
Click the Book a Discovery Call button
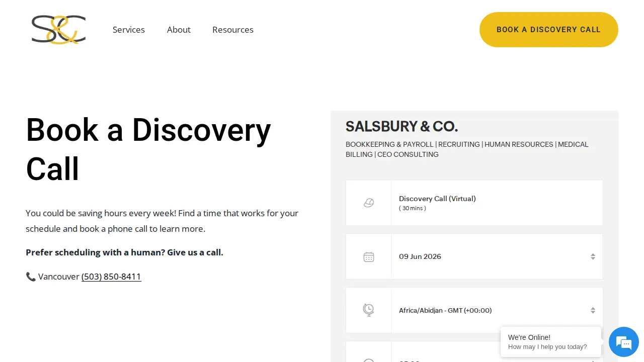(549, 30)
